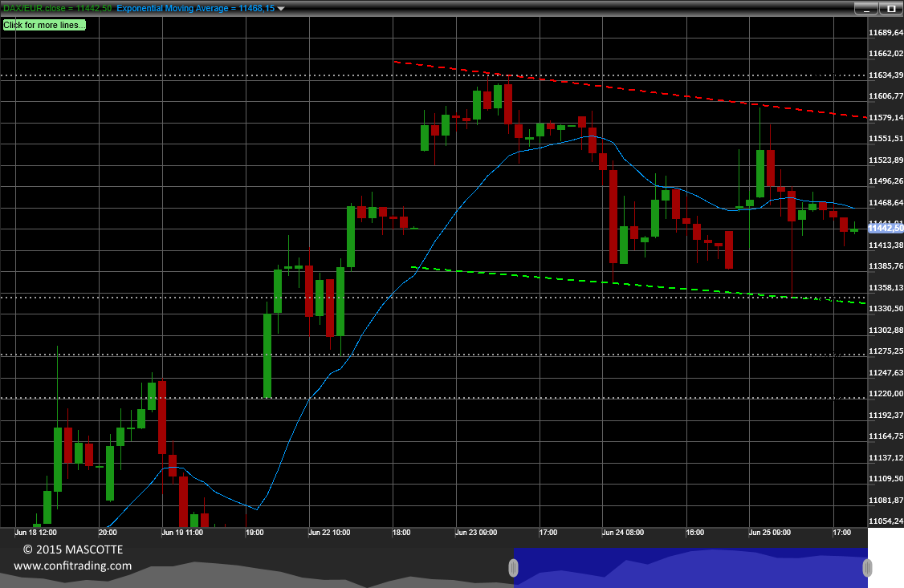Click the Jun 25 09:00 time axis label

[x=770, y=532]
